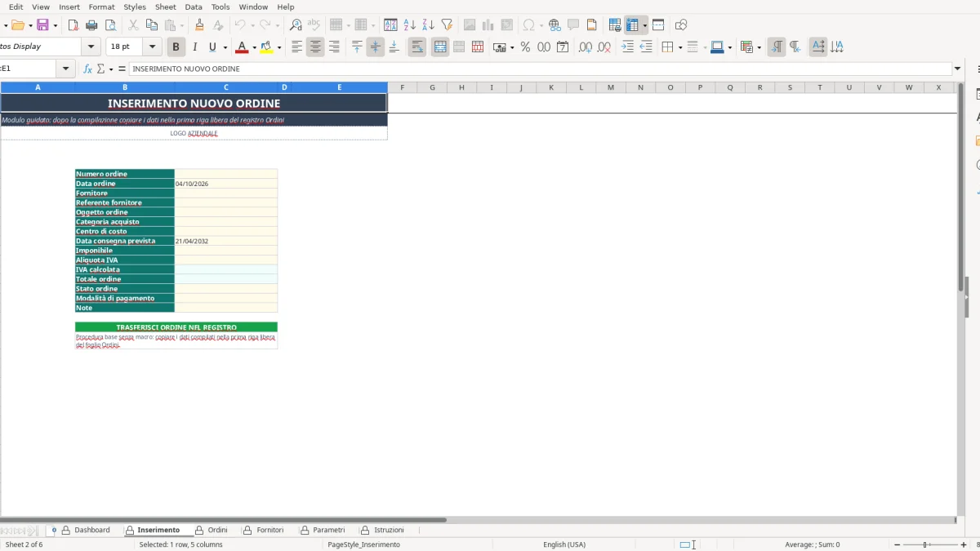Click the Print icon
This screenshot has height=551, width=980.
pos(92,25)
